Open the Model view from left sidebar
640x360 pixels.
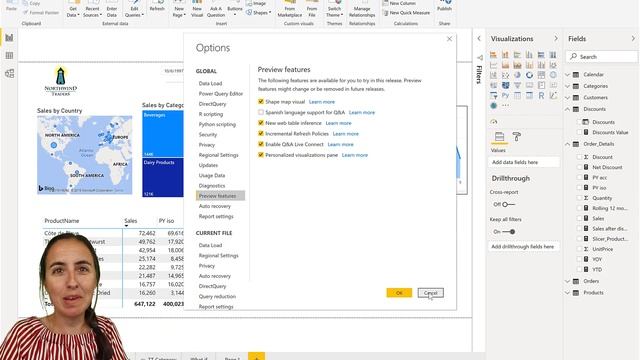(x=9, y=73)
